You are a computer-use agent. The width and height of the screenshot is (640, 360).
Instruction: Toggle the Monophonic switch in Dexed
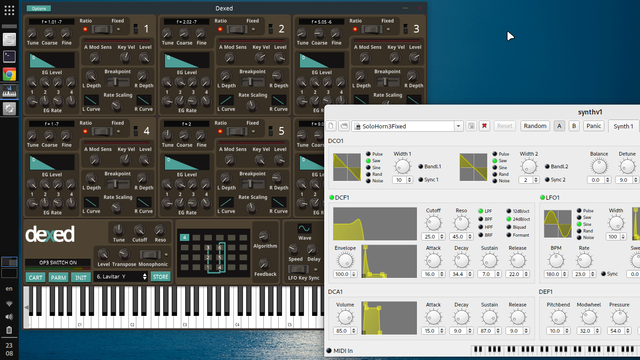tap(150, 254)
